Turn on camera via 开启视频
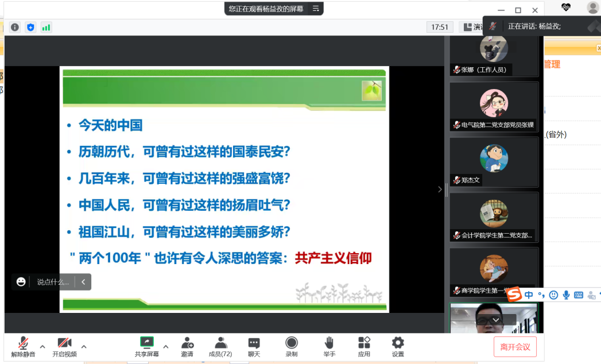 coord(64,347)
